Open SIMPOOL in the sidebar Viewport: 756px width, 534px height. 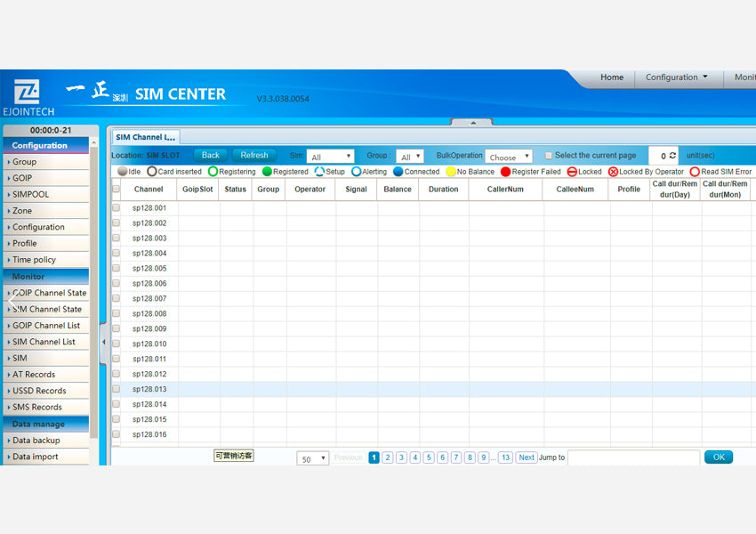[45, 194]
